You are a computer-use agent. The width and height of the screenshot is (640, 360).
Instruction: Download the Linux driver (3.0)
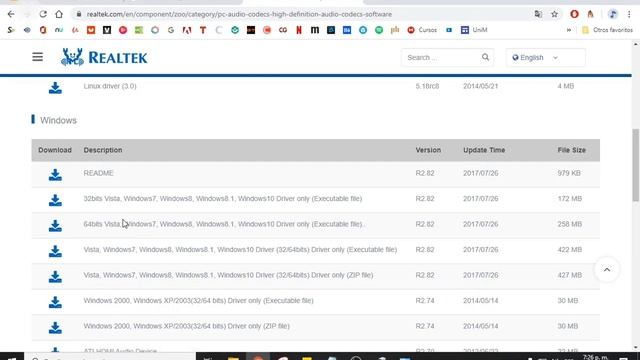coord(55,88)
